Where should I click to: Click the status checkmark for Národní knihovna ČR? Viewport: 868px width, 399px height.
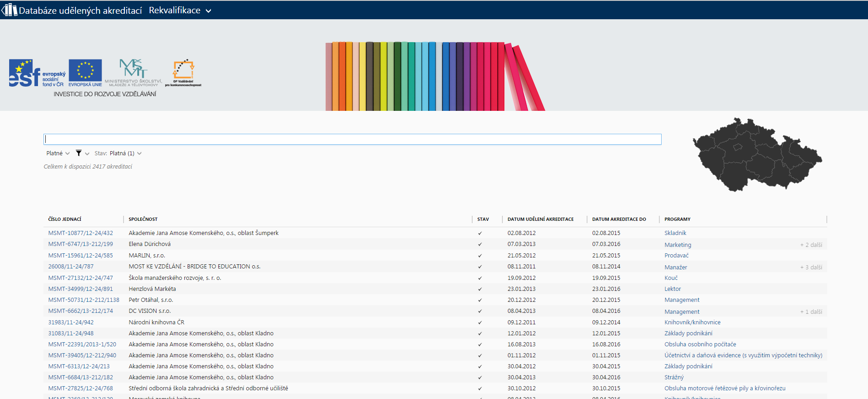pos(480,322)
